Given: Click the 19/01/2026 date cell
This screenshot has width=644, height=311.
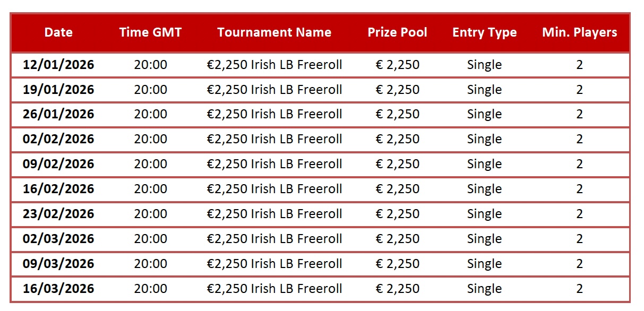Looking at the screenshot, I should click(58, 90).
